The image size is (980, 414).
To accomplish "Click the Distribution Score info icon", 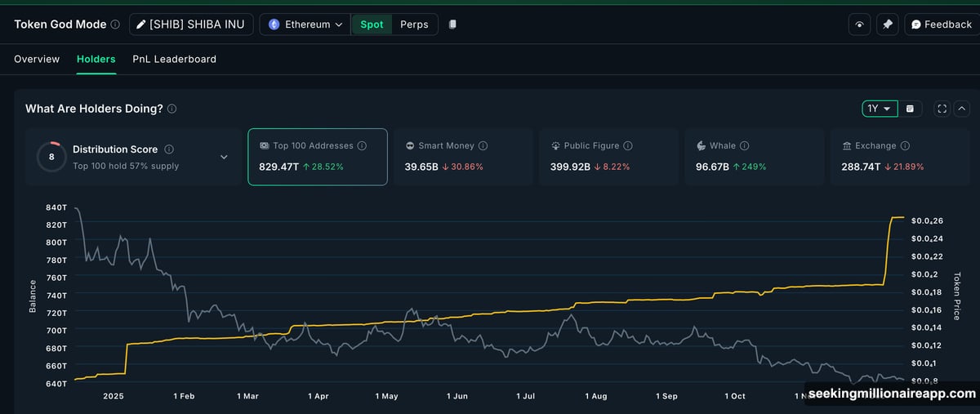I will click(169, 149).
